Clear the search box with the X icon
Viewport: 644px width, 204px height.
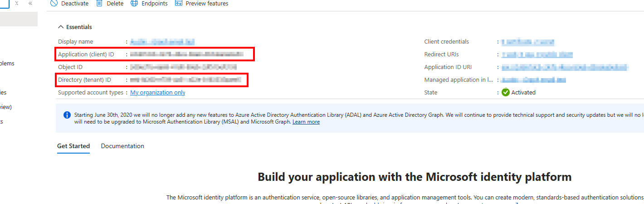17,3
